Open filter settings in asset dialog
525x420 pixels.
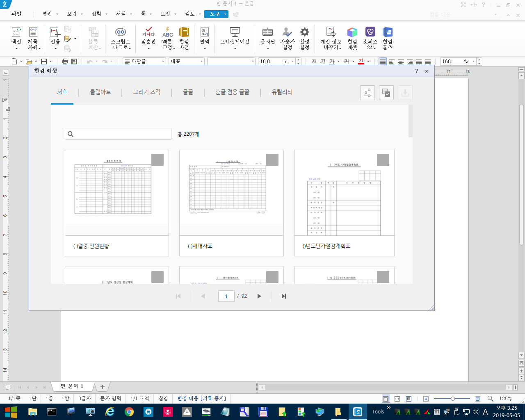pyautogui.click(x=367, y=92)
